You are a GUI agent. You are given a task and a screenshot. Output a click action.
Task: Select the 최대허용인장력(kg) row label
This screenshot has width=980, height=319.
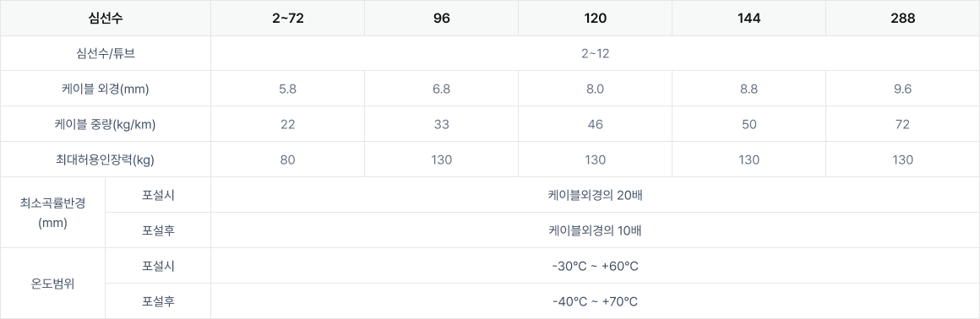105,159
